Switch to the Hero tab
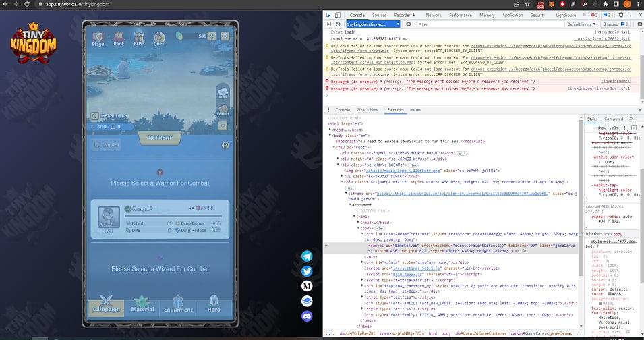Viewport: 644px width, 340px height. coord(214,306)
